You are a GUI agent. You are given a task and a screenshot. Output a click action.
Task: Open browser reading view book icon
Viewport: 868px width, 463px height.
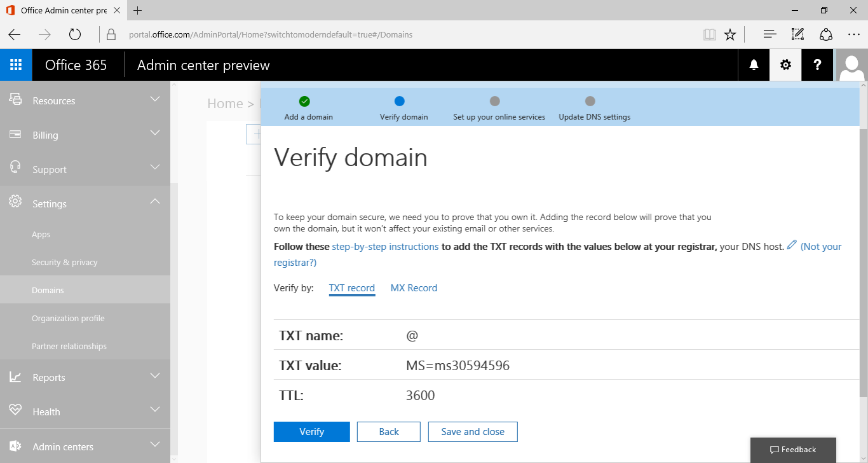(709, 34)
